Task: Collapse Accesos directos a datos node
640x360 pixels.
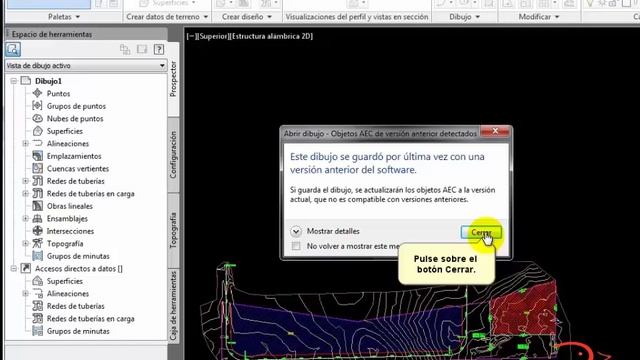Action: pyautogui.click(x=13, y=268)
